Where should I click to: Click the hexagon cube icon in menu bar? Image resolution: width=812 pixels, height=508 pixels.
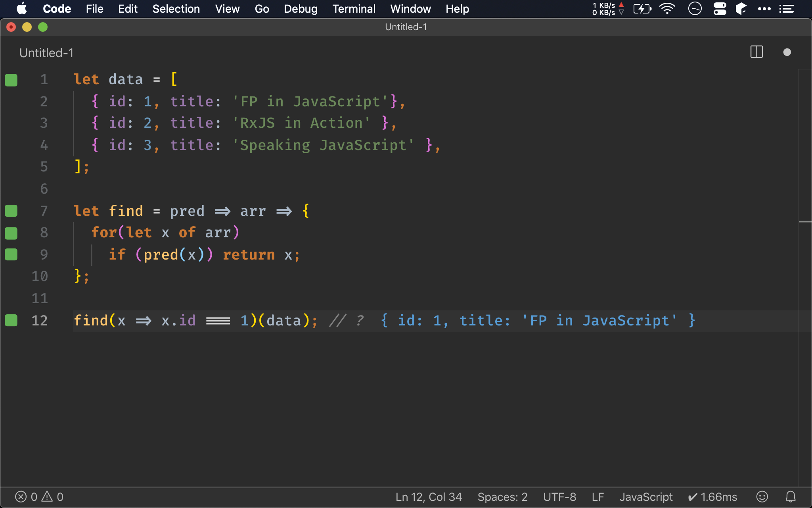pos(741,9)
